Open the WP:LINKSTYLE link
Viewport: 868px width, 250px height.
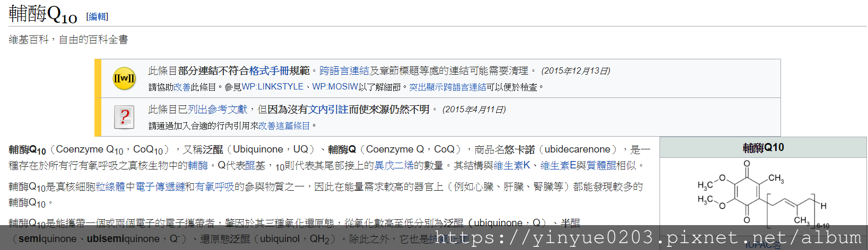[273, 87]
